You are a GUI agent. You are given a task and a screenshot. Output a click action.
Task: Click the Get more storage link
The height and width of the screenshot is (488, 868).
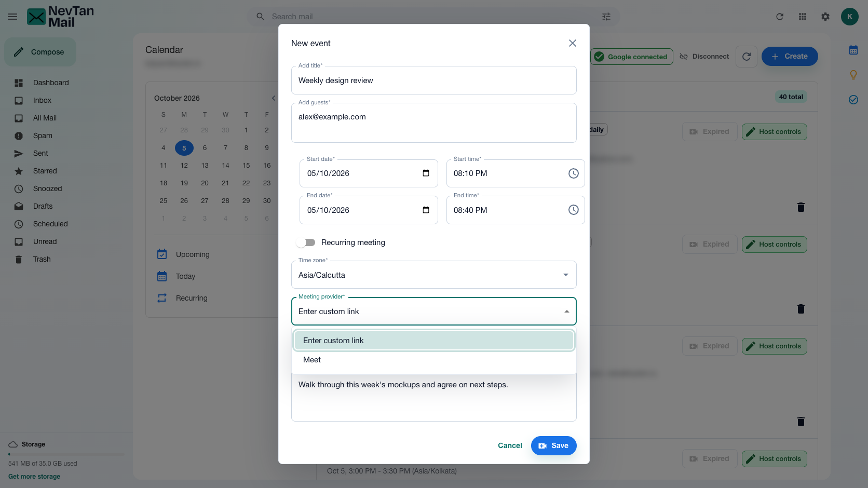pos(34,477)
